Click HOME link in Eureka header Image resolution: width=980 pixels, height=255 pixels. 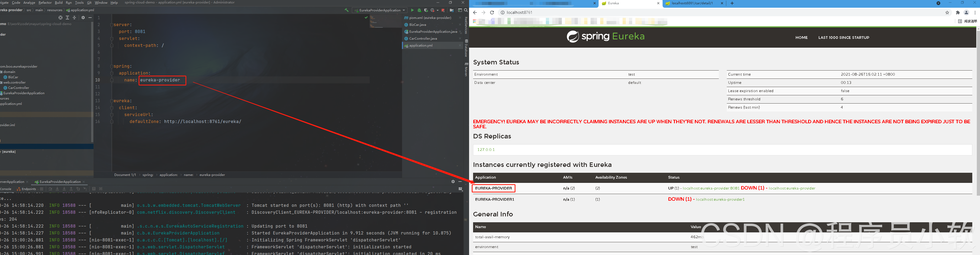pos(801,38)
